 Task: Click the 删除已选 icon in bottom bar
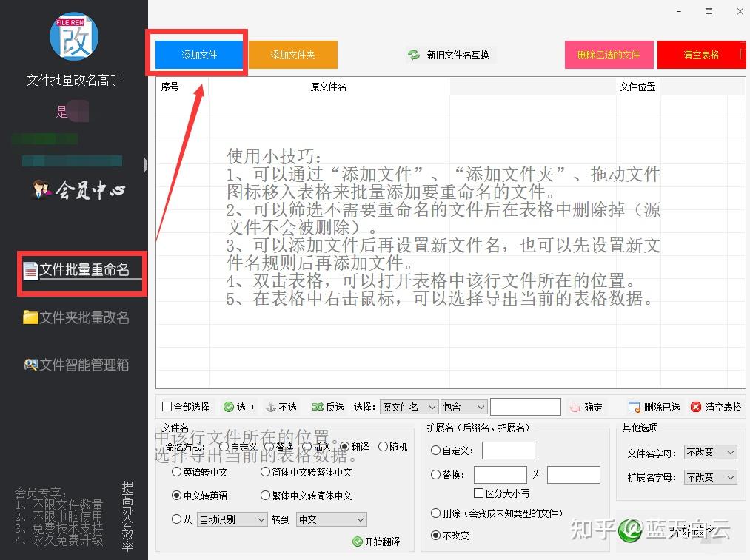click(634, 407)
